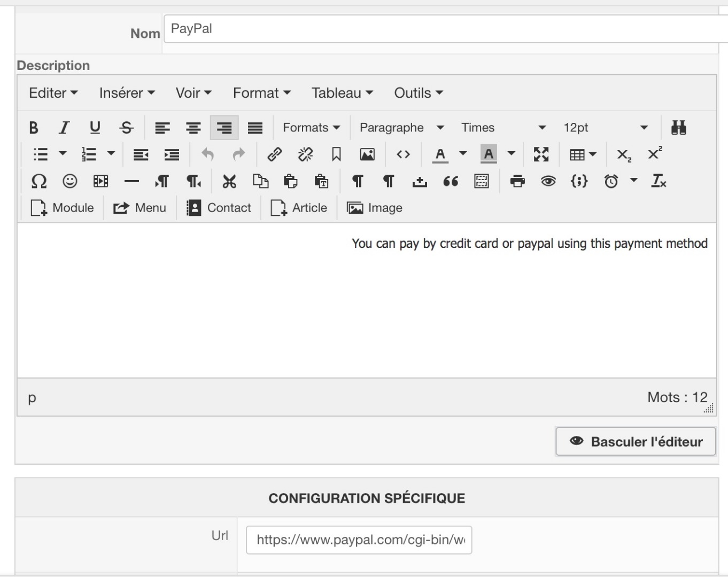Open the source code view
The height and width of the screenshot is (577, 728).
404,155
